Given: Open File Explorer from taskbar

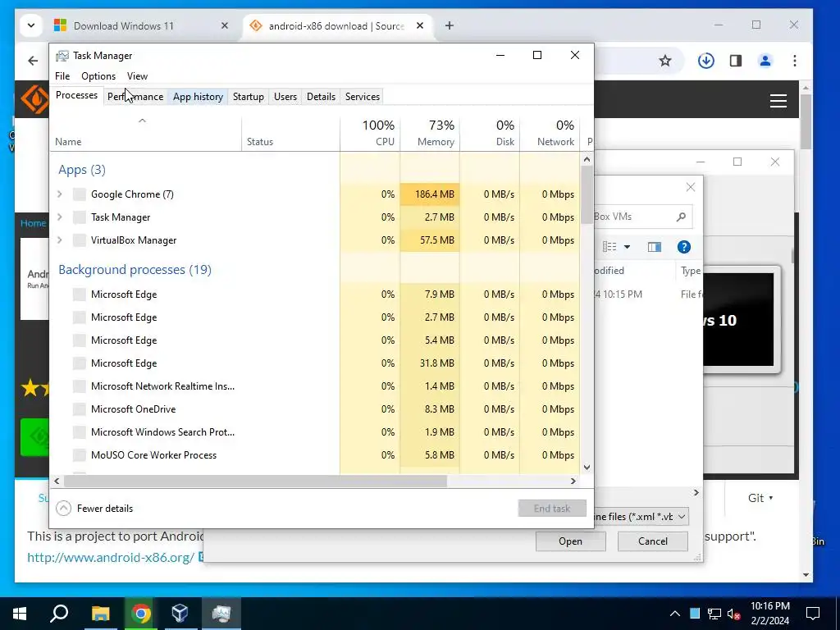Looking at the screenshot, I should click(100, 613).
